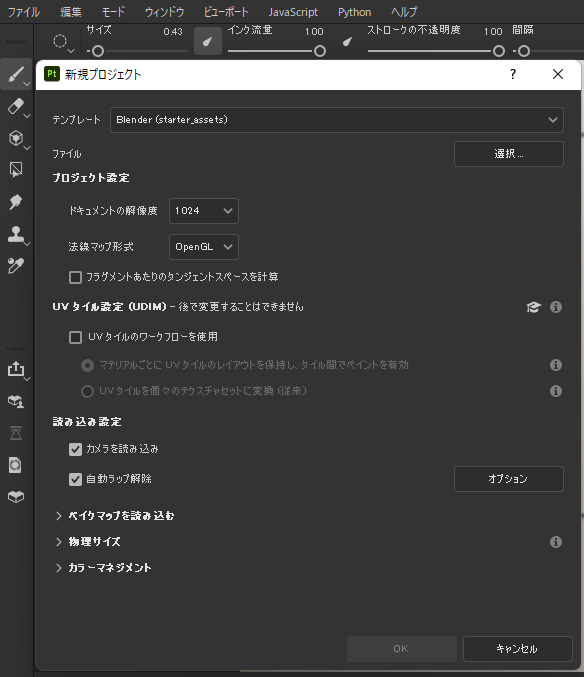Image resolution: width=584 pixels, height=677 pixels.
Task: Click the flow value 100
Action: [x=314, y=32]
